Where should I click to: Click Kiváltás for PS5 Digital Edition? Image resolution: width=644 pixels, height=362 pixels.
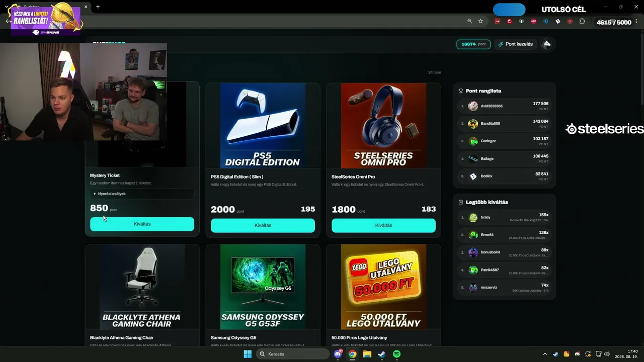263,226
